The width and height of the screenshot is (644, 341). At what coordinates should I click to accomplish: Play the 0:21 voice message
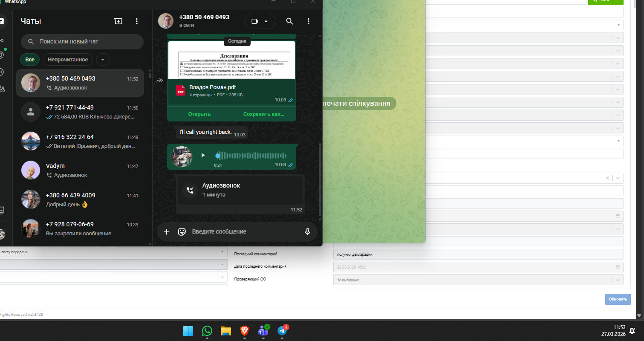(203, 155)
